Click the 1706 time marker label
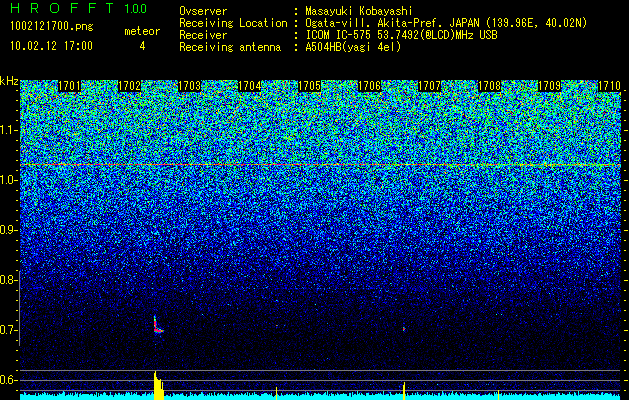Image resolution: width=629 pixels, height=400 pixels. point(369,86)
